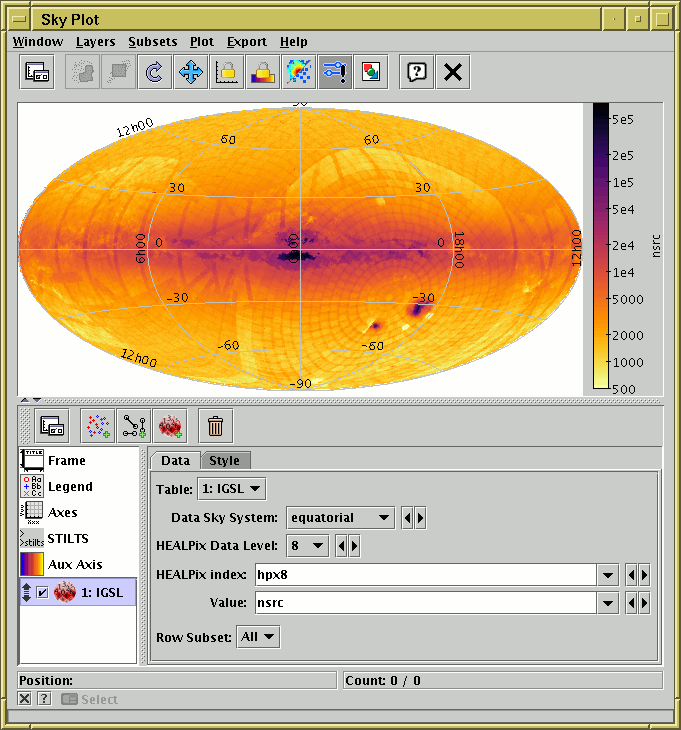The width and height of the screenshot is (681, 730).
Task: Click the Rescale axes arrows icon
Action: click(190, 72)
